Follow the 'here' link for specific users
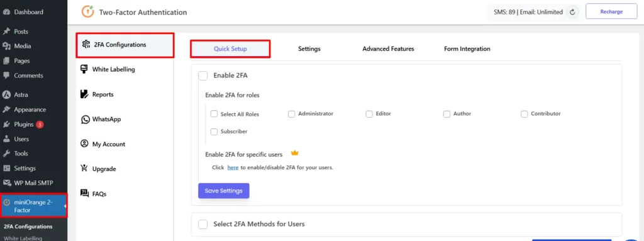The height and width of the screenshot is (241, 644). coord(233,168)
